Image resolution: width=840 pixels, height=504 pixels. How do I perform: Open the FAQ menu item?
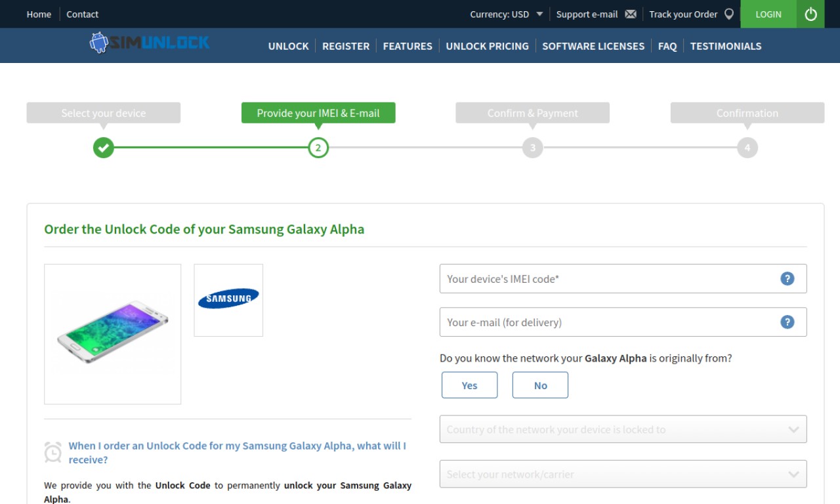(x=667, y=46)
